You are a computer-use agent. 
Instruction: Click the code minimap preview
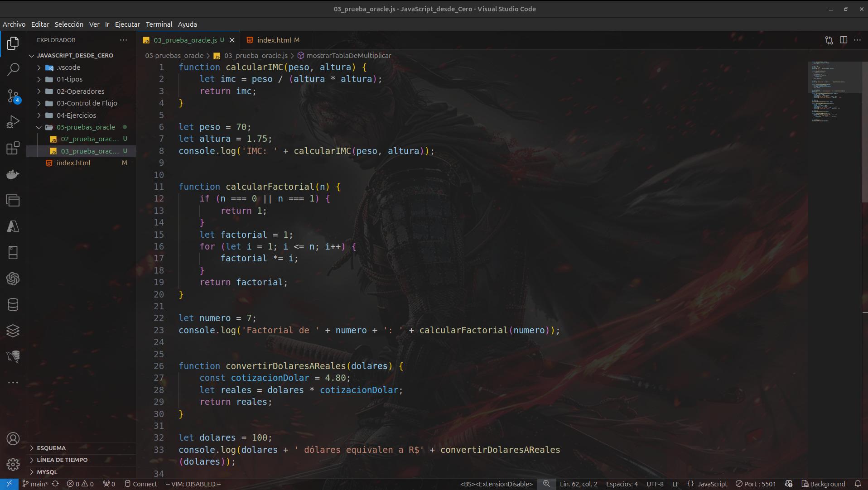coord(834,92)
